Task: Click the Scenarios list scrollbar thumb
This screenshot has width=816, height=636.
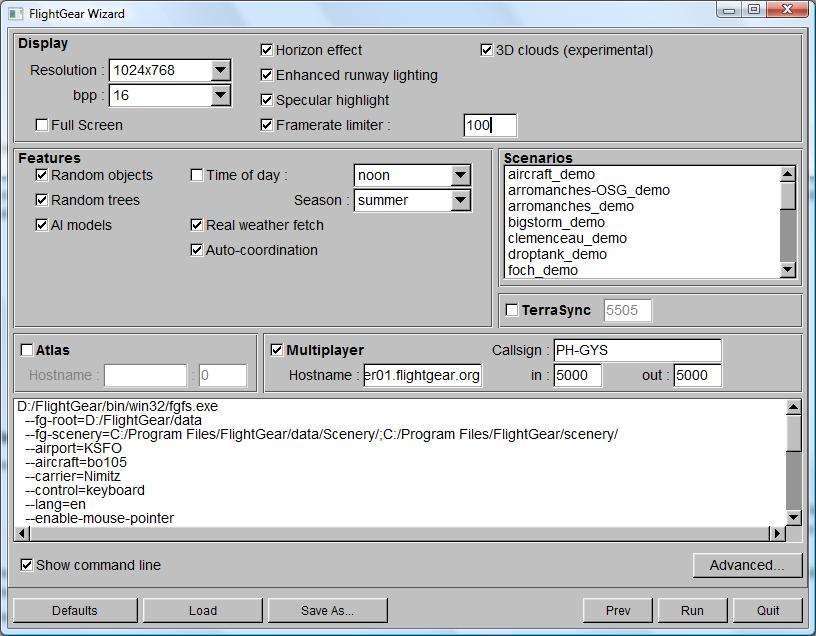Action: tap(788, 196)
